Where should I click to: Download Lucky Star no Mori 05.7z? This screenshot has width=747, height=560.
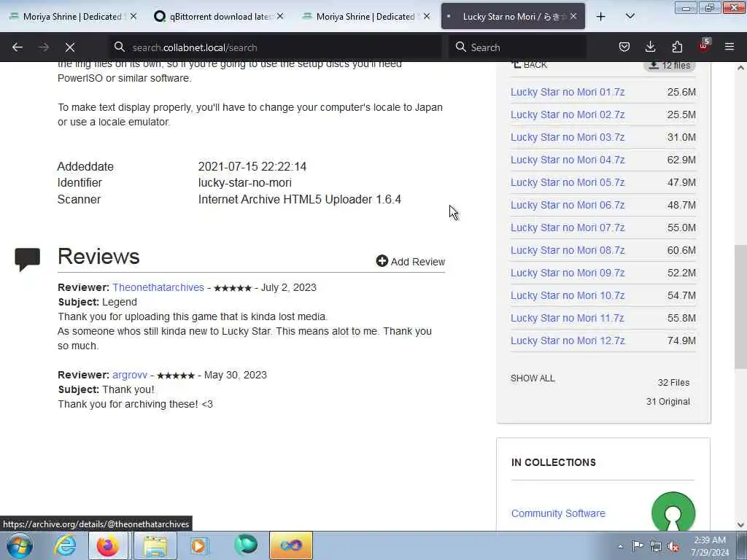[x=568, y=182]
